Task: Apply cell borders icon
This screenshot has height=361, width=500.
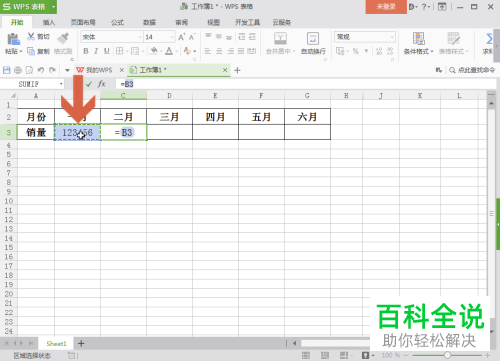Action: pos(119,51)
